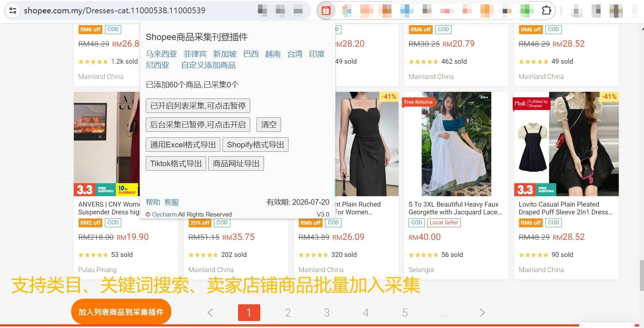
Task: Click 加入列表商品到采集插件 orange button
Action: click(121, 312)
